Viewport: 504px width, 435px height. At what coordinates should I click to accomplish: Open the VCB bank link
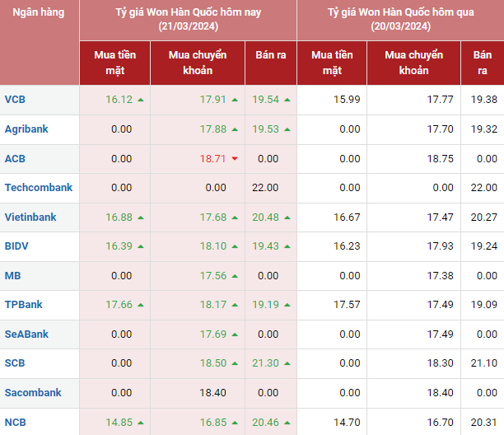click(x=15, y=100)
